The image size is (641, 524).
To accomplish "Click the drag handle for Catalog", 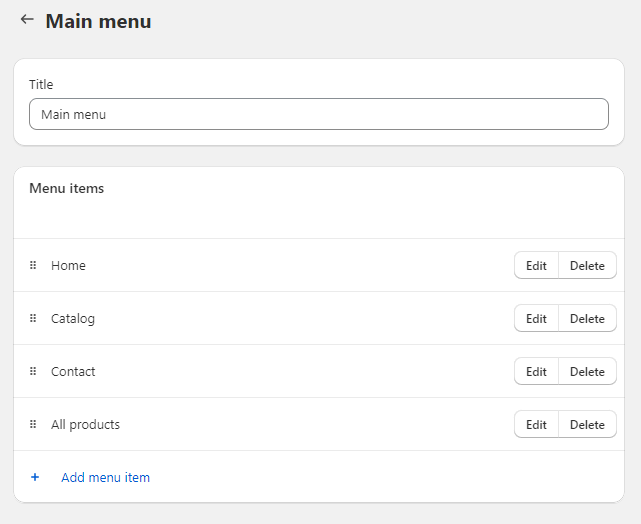I will 33,318.
